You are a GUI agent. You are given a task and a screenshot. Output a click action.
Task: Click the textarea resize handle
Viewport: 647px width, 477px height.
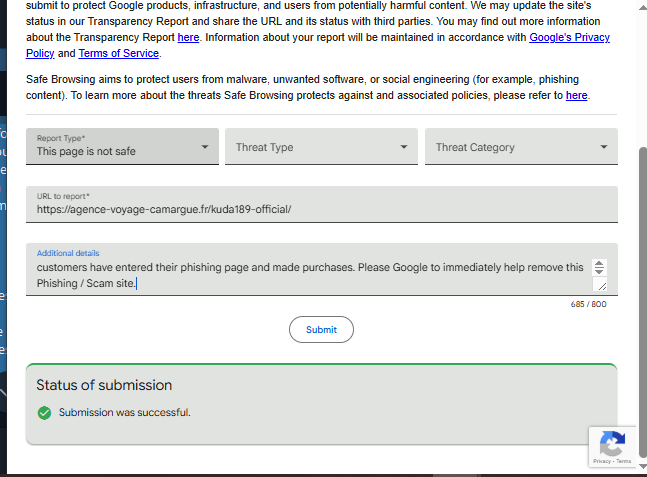tap(602, 286)
